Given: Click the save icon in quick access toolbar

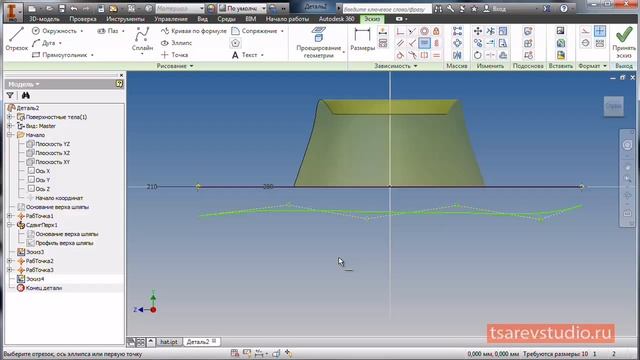Looking at the screenshot, I should 61,8.
